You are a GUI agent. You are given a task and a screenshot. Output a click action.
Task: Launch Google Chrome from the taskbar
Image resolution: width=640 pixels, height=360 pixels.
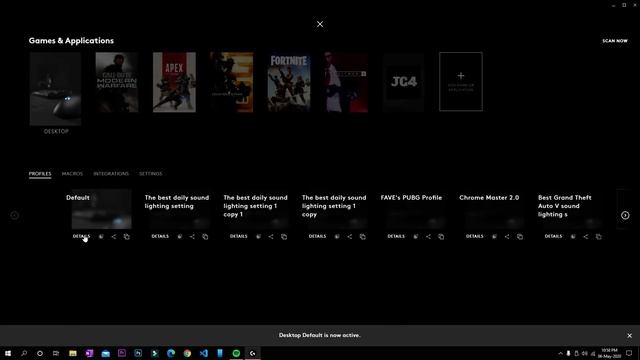(187, 353)
